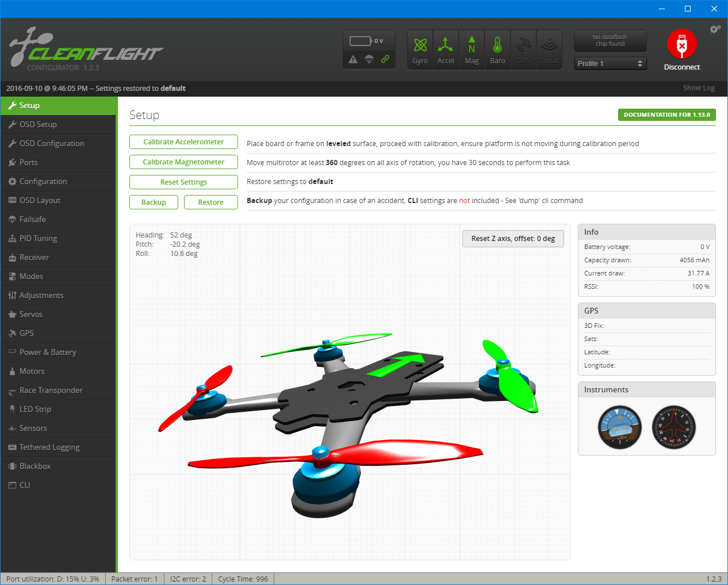Click the Backup button
728x585 pixels.
pyautogui.click(x=154, y=202)
